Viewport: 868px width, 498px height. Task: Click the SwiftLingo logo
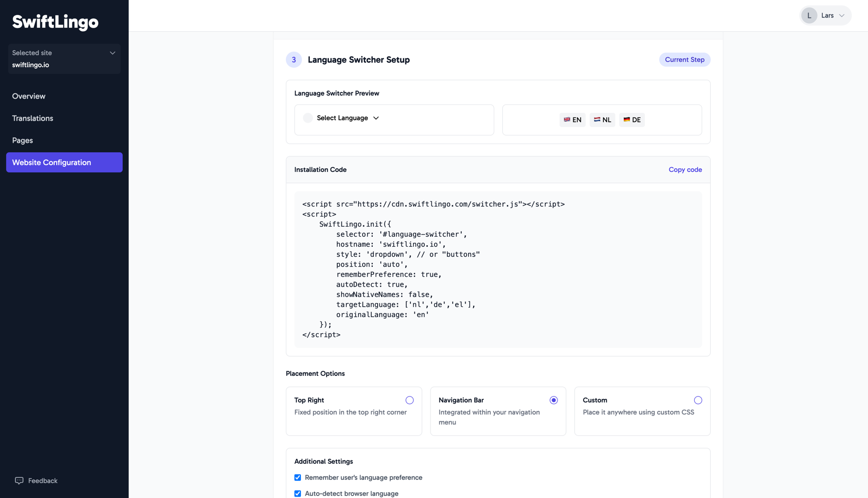(x=55, y=22)
